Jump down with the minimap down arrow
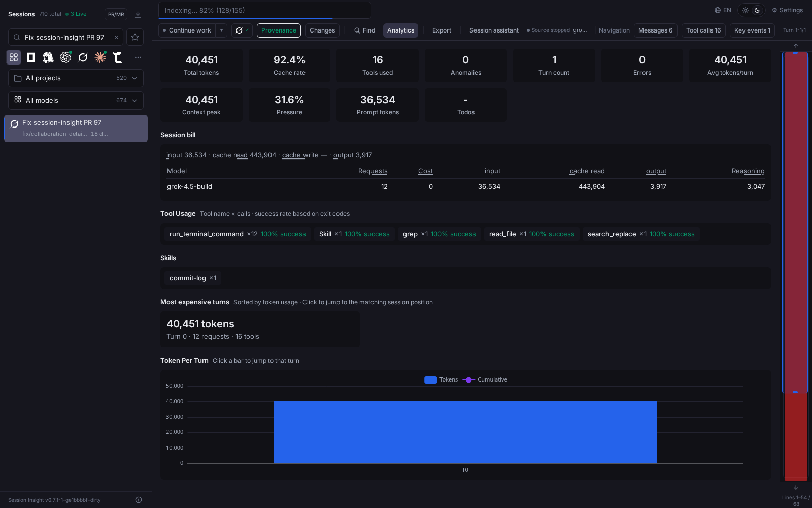 [796, 488]
